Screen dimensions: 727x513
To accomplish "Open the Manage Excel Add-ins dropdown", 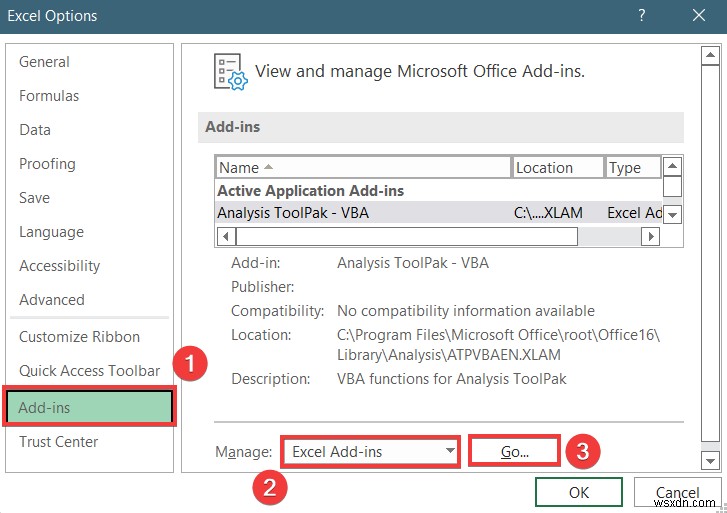I will (x=370, y=451).
